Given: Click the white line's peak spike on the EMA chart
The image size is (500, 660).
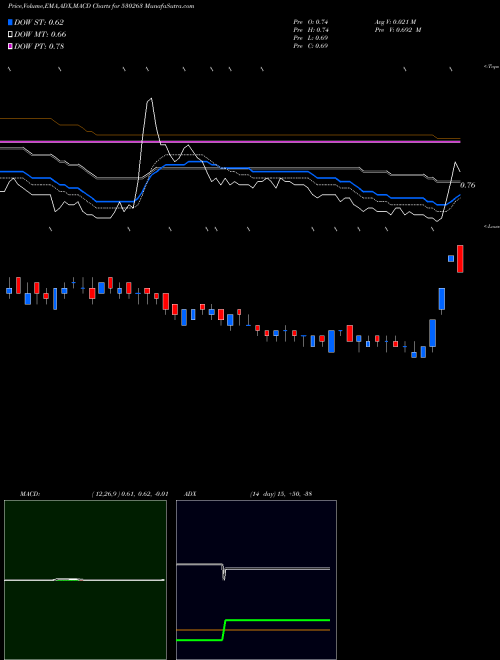Looking at the screenshot, I should tap(150, 100).
